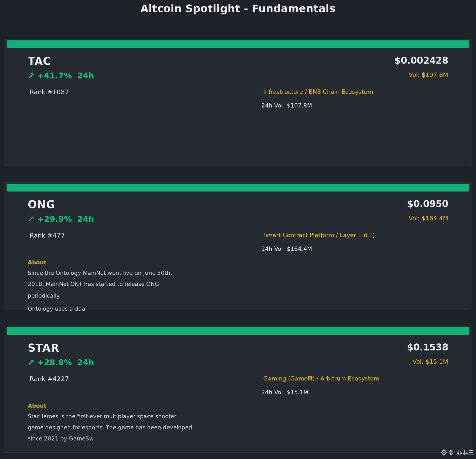Click the green bar atop the TAC card

pyautogui.click(x=238, y=44)
